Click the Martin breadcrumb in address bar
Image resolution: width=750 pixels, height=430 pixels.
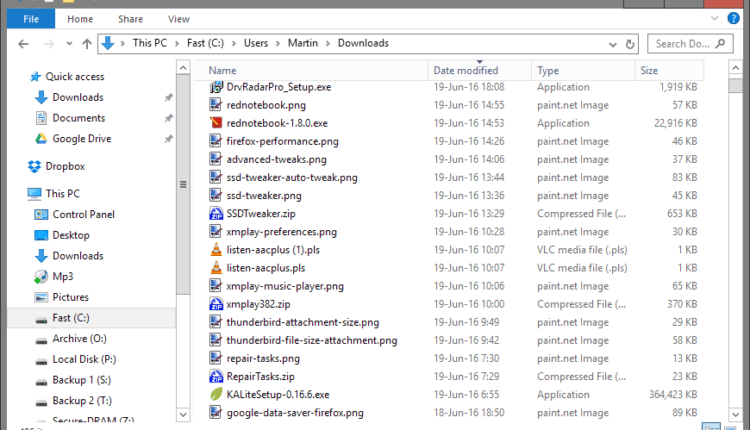coord(303,43)
